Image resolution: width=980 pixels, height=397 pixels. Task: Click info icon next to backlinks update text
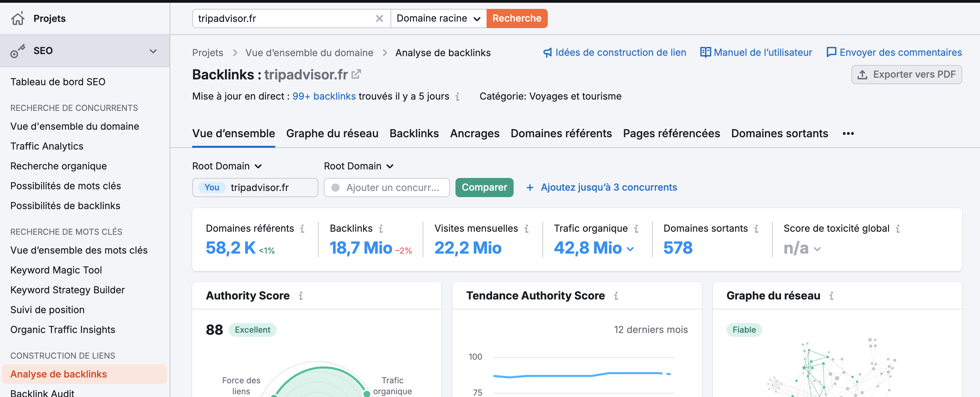(457, 97)
